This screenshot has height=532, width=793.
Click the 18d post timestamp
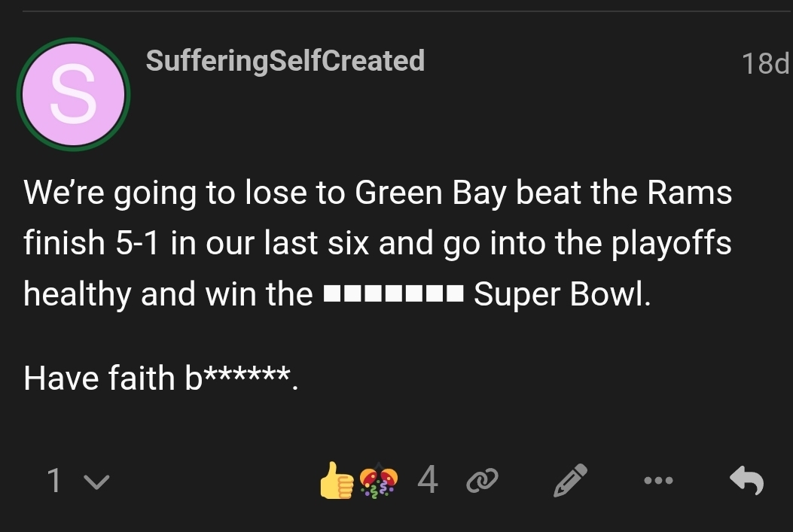(764, 64)
